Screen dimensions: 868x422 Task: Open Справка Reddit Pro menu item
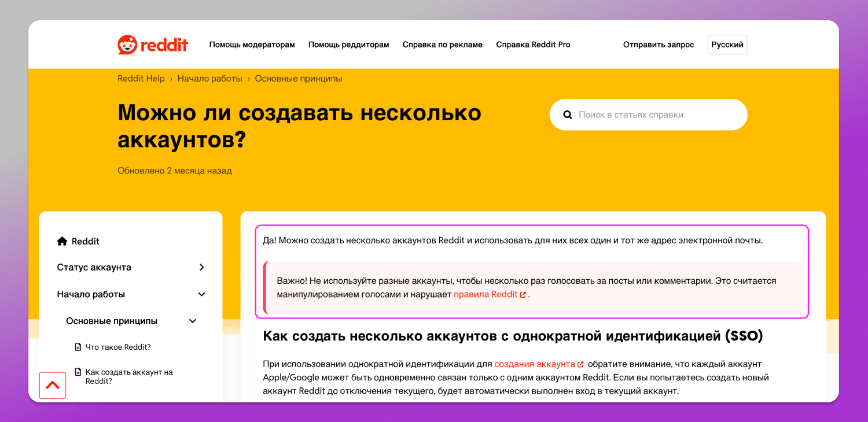point(533,45)
